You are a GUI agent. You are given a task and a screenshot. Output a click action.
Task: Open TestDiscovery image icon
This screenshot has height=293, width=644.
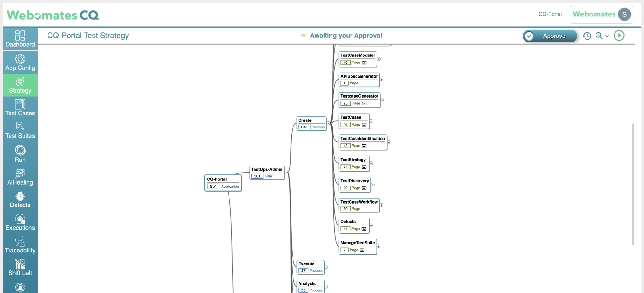point(364,188)
